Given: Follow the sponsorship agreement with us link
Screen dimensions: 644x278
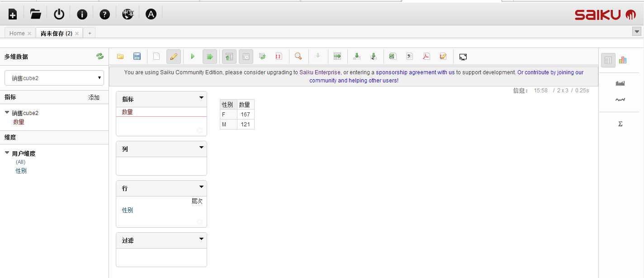Looking at the screenshot, I should click(x=415, y=72).
